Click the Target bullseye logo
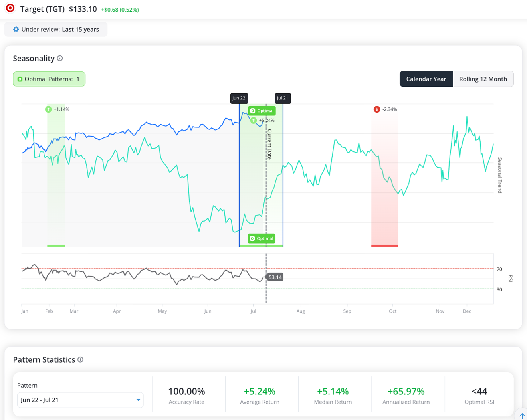The height and width of the screenshot is (420, 527). (10, 8)
